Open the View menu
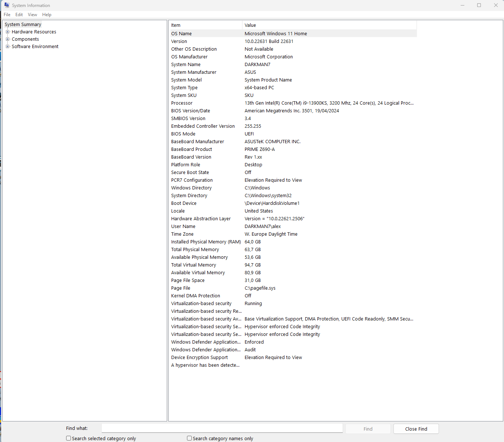Screen dimensions: 504x442 pyautogui.click(x=32, y=15)
